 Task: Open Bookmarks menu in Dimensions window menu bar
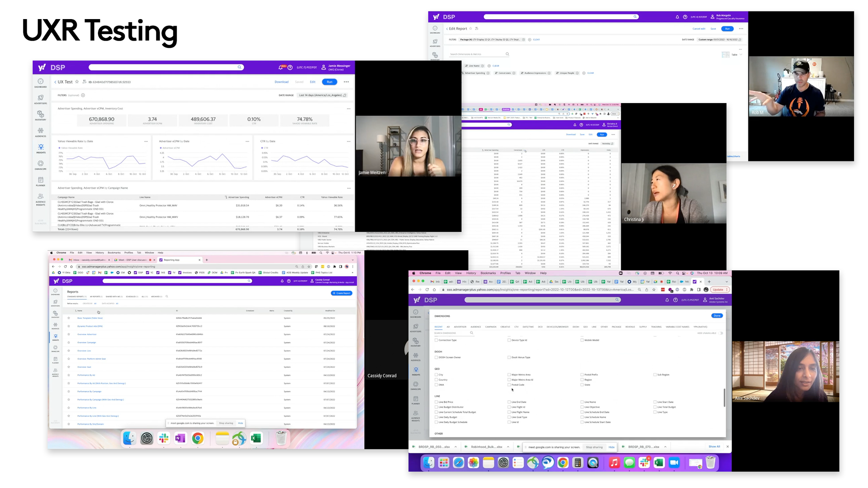coord(488,273)
